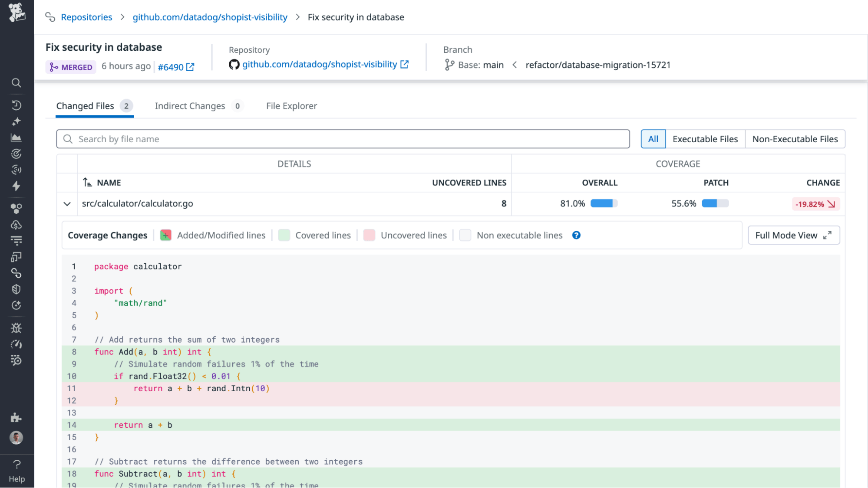Screen dimensions: 868x488
Task: Collapse the src/calculator/calculator.go file row
Action: (67, 203)
